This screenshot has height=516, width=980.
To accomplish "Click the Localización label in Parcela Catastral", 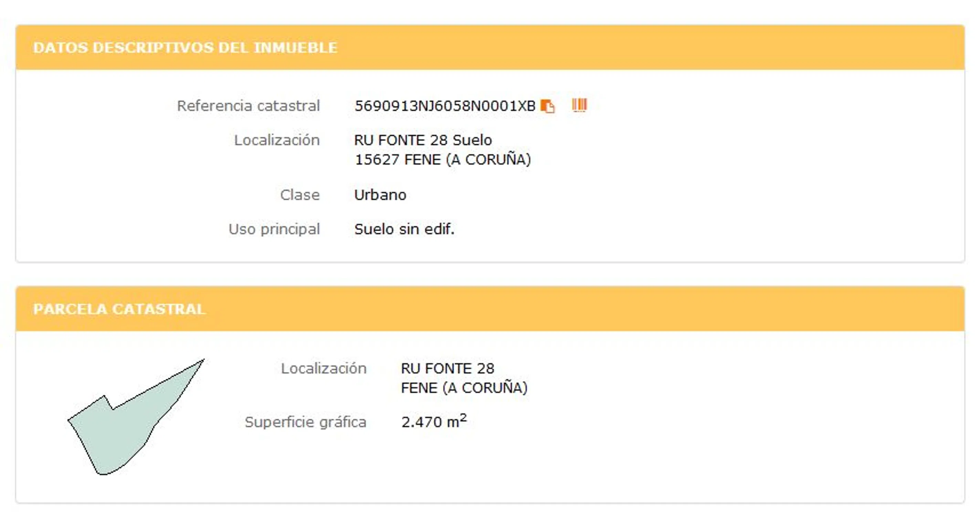I will tap(323, 368).
